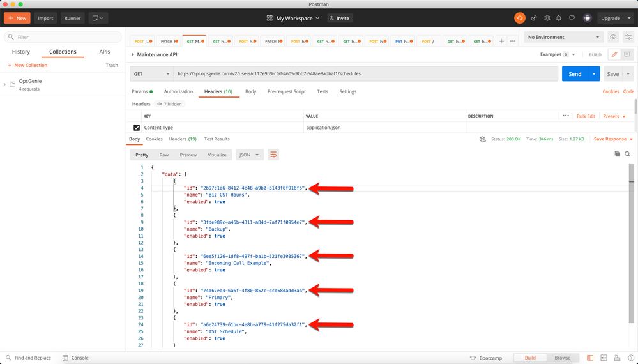This screenshot has width=638, height=364.
Task: Switch to the History sidebar tab
Action: coord(20,52)
